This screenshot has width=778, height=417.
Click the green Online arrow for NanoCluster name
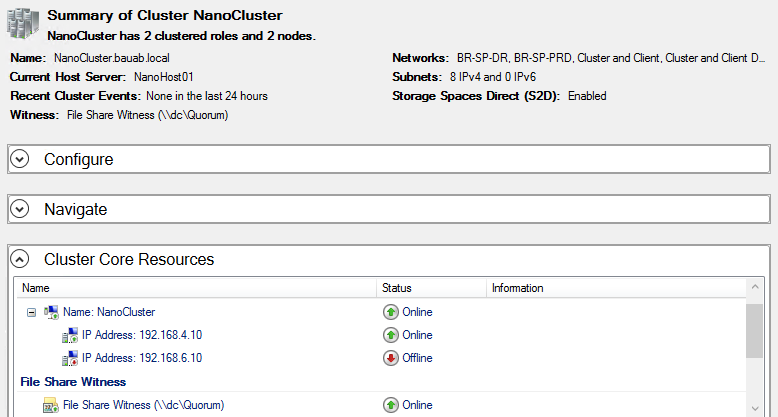(390, 312)
